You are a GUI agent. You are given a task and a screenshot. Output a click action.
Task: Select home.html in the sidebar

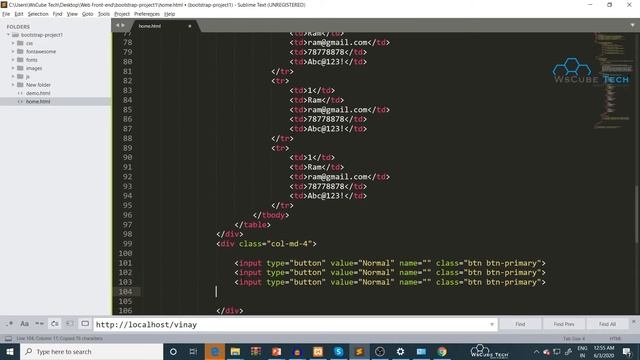pos(38,101)
